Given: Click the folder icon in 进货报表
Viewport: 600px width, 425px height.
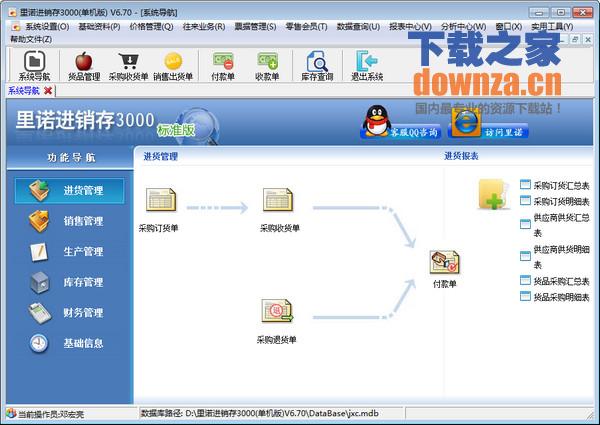Looking at the screenshot, I should coord(494,194).
